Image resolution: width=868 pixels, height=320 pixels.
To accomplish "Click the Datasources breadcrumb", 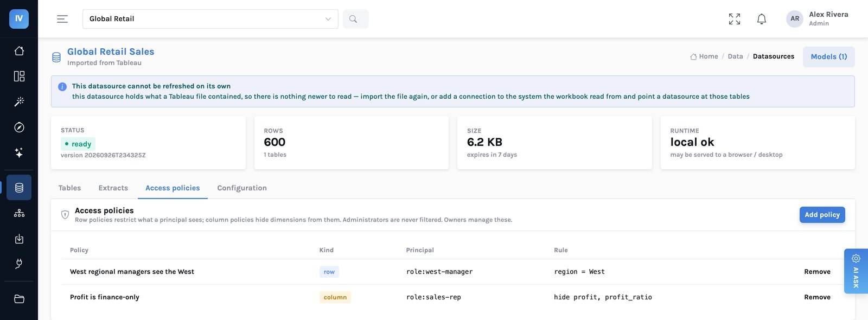I will point(774,56).
